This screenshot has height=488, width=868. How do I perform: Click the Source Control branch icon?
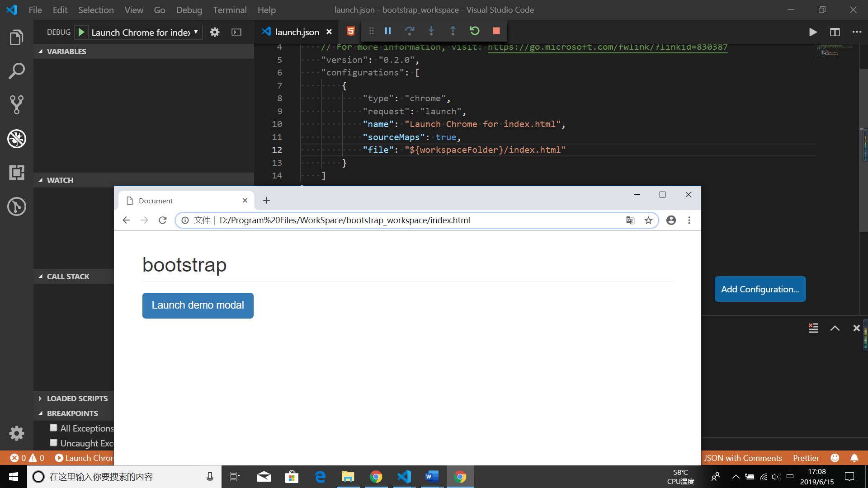pyautogui.click(x=16, y=105)
